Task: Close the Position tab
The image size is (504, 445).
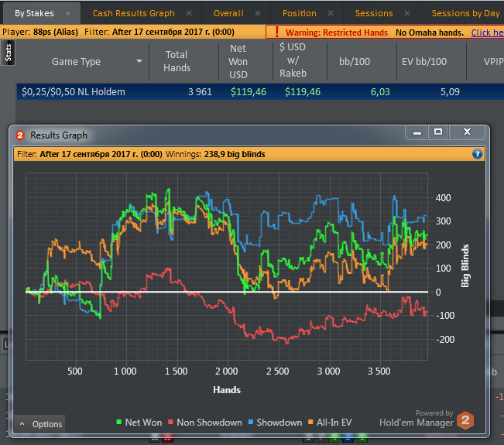Action: (331, 13)
